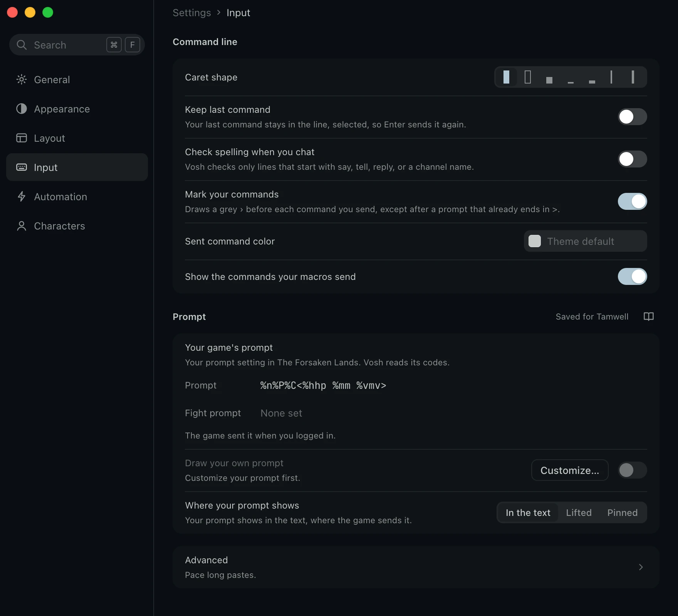Image resolution: width=678 pixels, height=616 pixels.
Task: Enable Keep last command toggle
Action: [x=632, y=117]
